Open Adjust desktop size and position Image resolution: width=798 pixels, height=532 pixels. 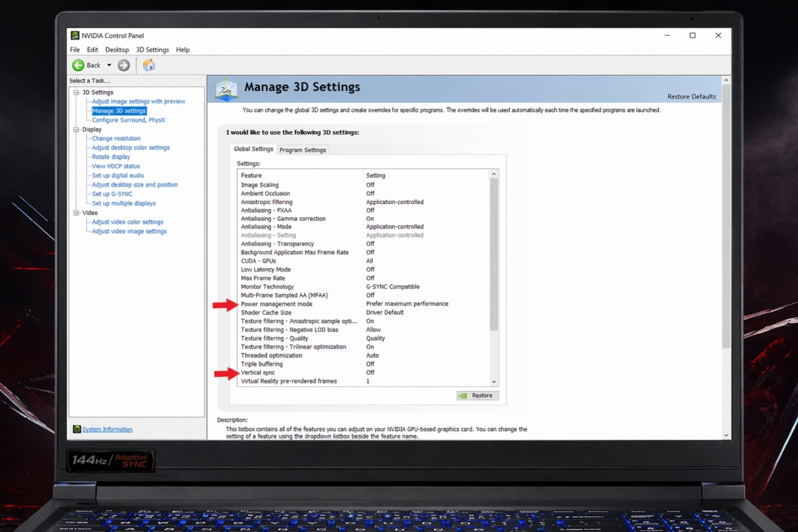tap(135, 185)
